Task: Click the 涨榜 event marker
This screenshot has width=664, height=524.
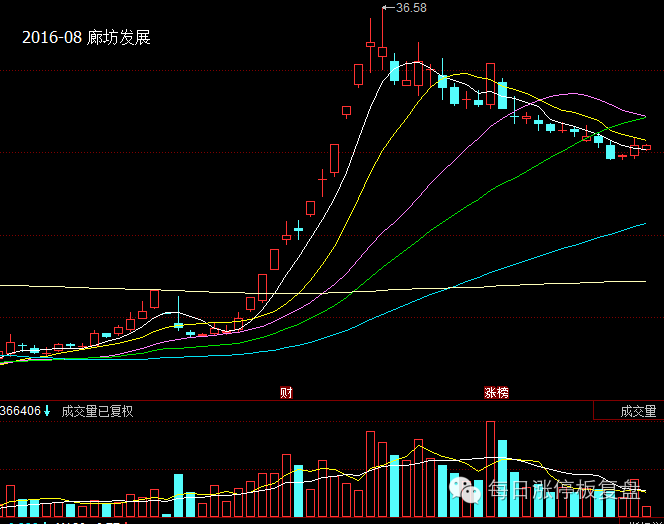Action: (496, 393)
